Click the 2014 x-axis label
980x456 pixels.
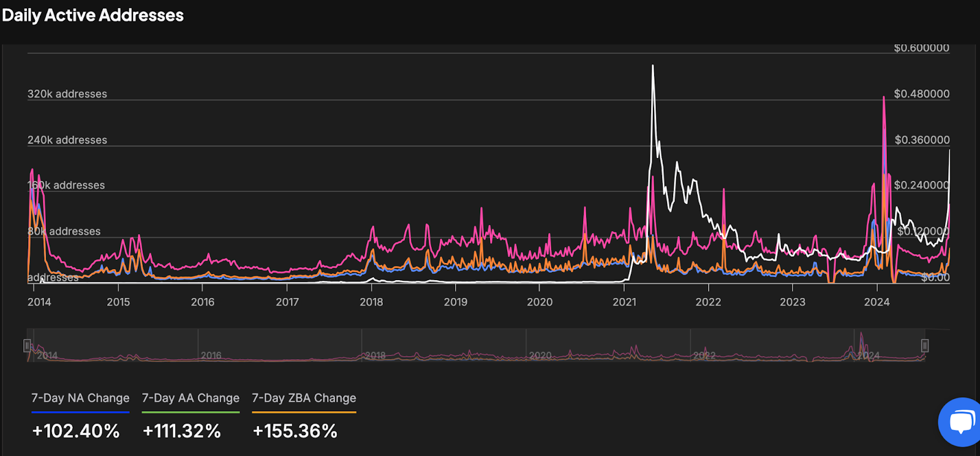(39, 302)
